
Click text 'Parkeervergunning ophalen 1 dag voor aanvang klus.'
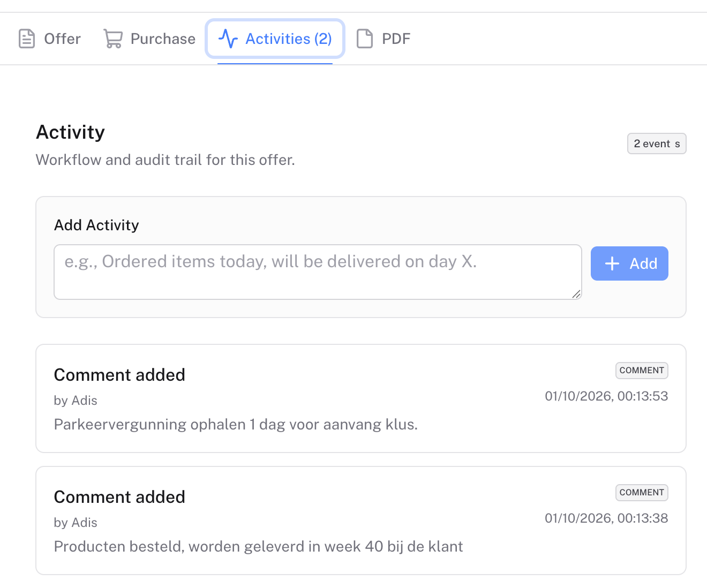pyautogui.click(x=236, y=425)
